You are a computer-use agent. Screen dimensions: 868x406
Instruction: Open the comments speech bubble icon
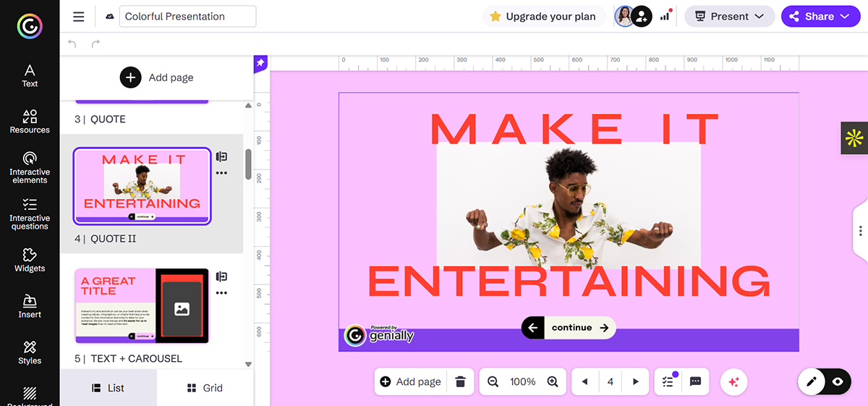695,381
